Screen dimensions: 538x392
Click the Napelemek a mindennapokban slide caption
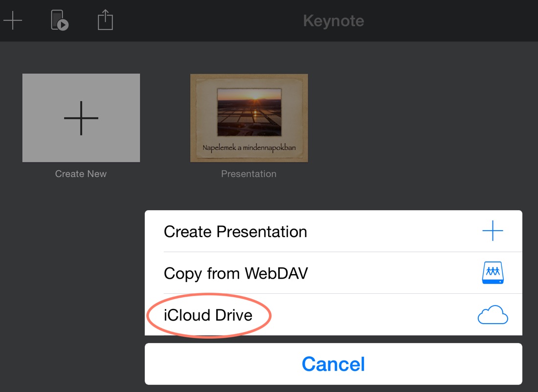(249, 148)
